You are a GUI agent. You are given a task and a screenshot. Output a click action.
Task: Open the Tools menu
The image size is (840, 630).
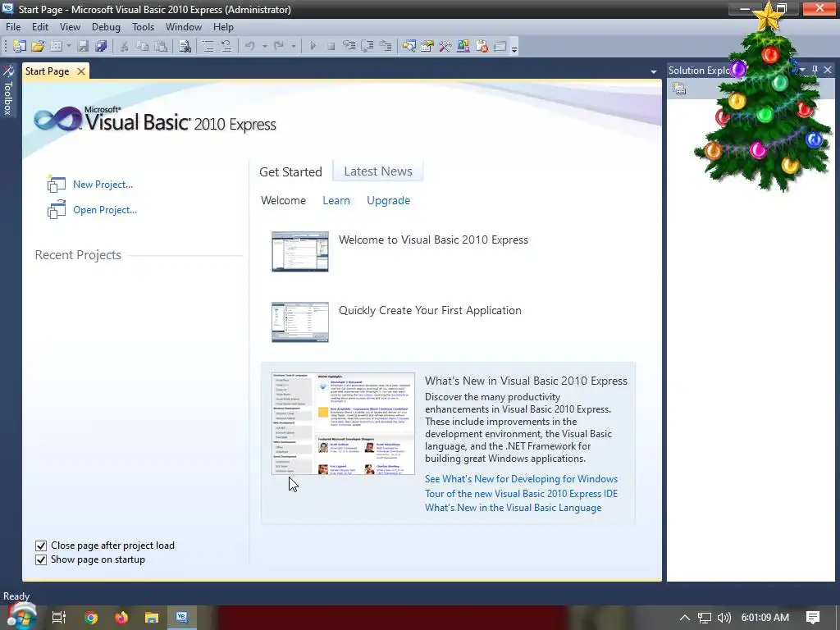click(x=143, y=27)
